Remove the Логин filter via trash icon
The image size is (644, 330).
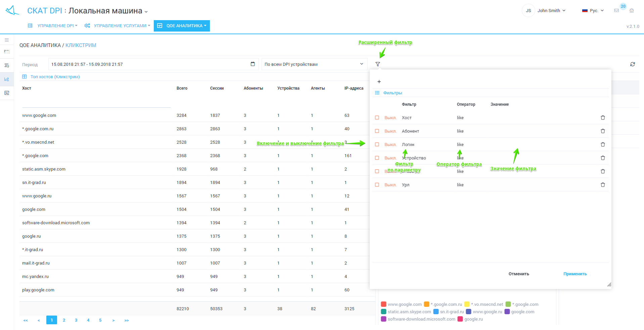point(603,145)
